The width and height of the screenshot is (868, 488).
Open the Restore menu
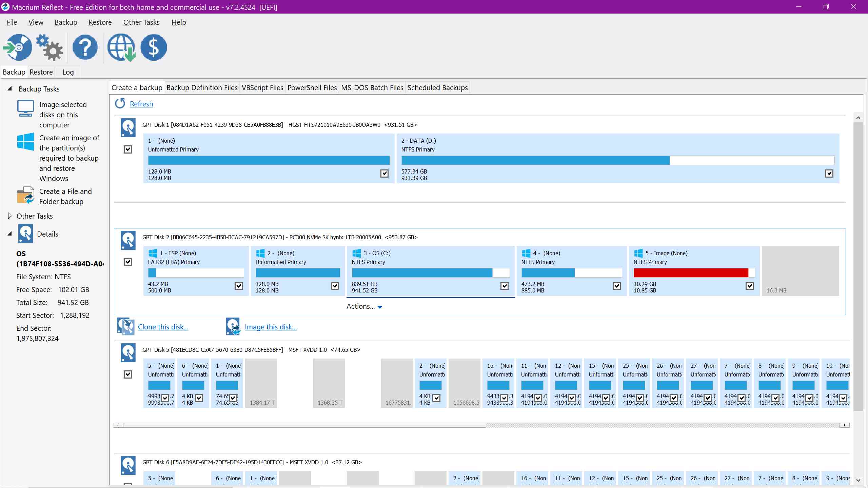click(100, 22)
